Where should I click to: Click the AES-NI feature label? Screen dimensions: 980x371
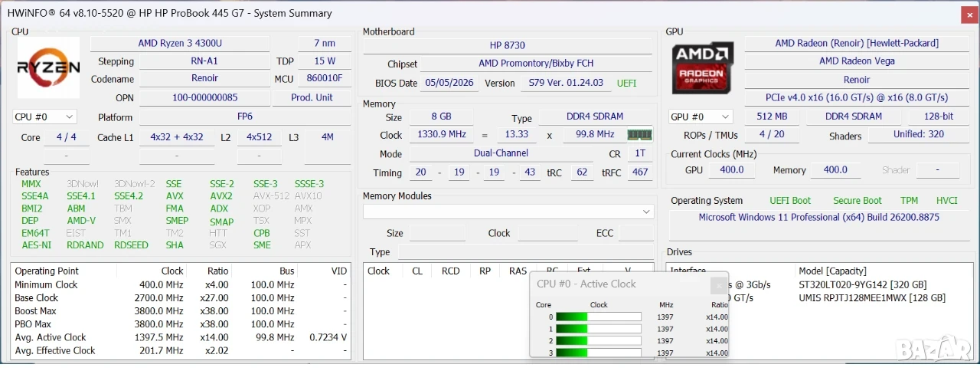[x=36, y=245]
